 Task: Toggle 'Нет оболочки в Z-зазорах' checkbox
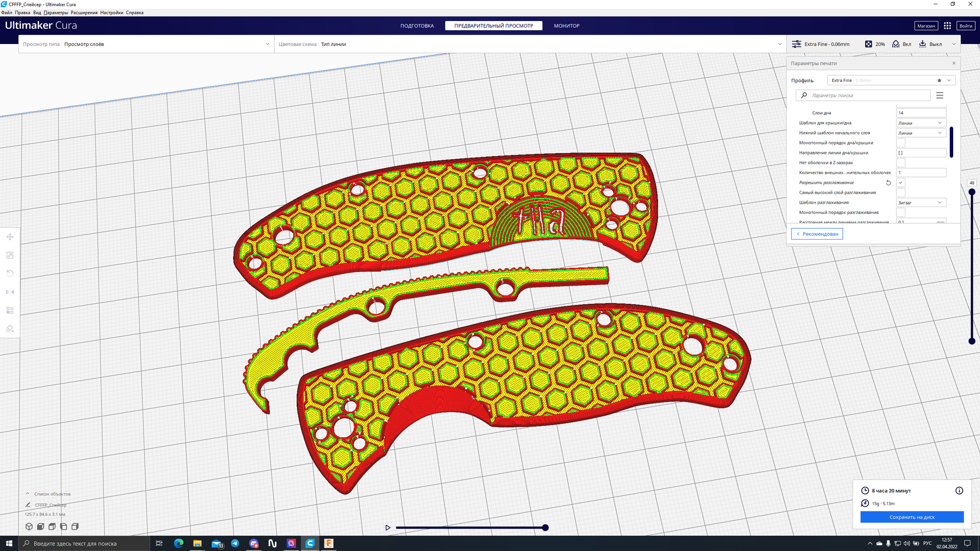[x=901, y=163]
